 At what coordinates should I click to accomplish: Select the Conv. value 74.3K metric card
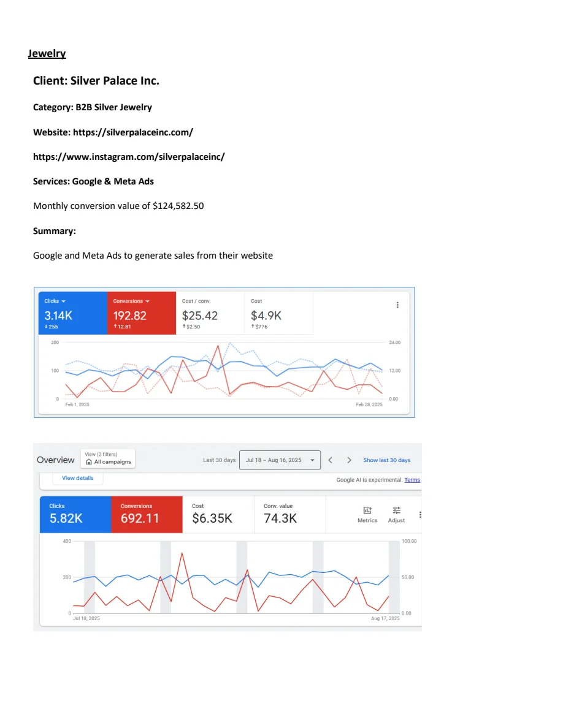tap(290, 514)
